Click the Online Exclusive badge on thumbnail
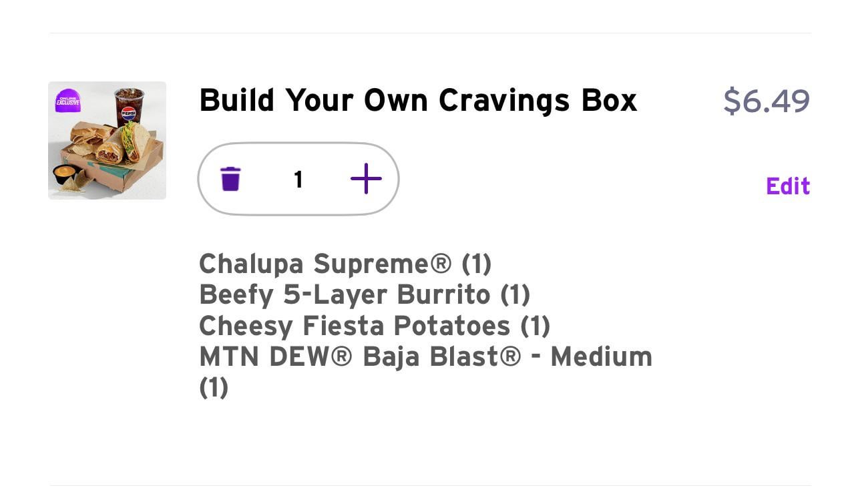846x504 pixels. point(67,101)
